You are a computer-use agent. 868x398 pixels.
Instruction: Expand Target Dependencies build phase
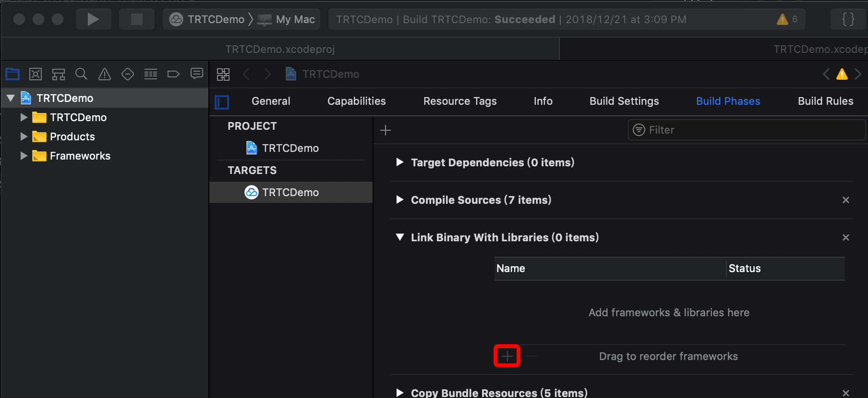(399, 162)
